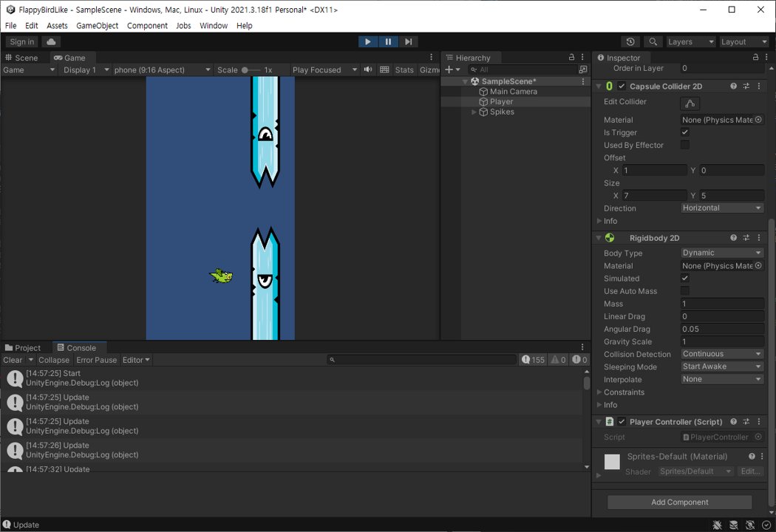Open Capsule Collider 2D preset icon
The height and width of the screenshot is (532, 776).
coord(746,86)
